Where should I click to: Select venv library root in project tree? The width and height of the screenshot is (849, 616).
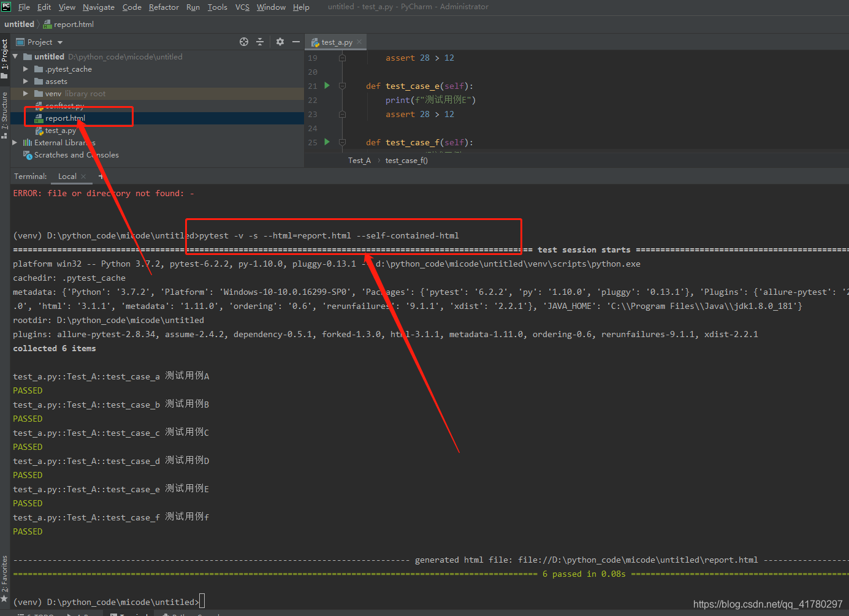point(158,94)
